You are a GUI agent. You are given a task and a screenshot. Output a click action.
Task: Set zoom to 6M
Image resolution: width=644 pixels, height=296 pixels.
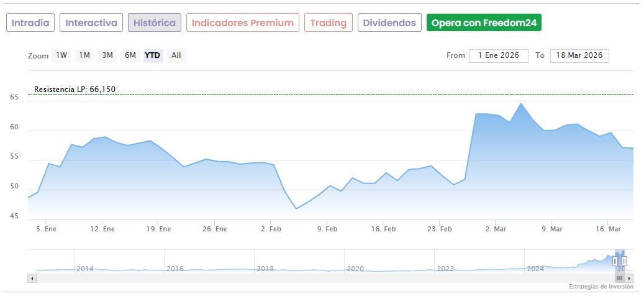pyautogui.click(x=130, y=55)
